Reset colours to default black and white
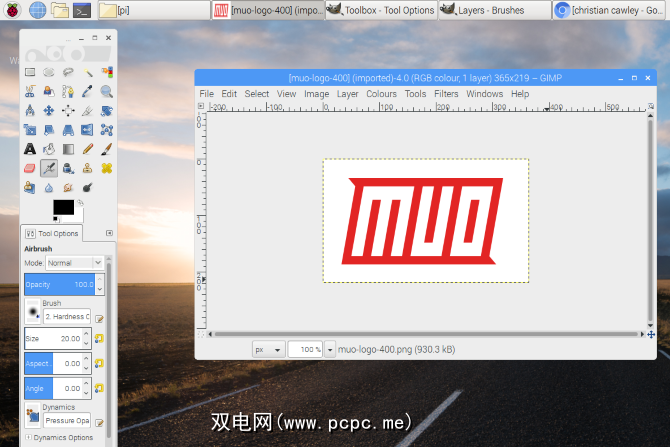The image size is (670, 447). (56, 219)
